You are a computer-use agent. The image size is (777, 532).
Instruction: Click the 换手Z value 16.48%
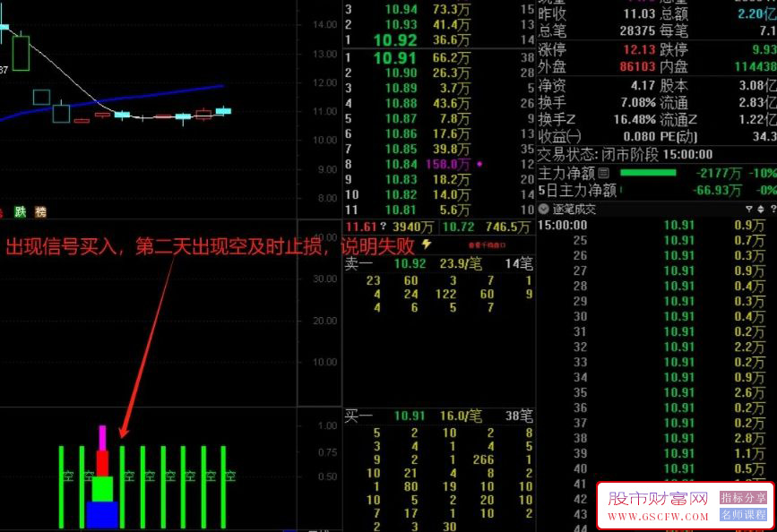point(635,119)
